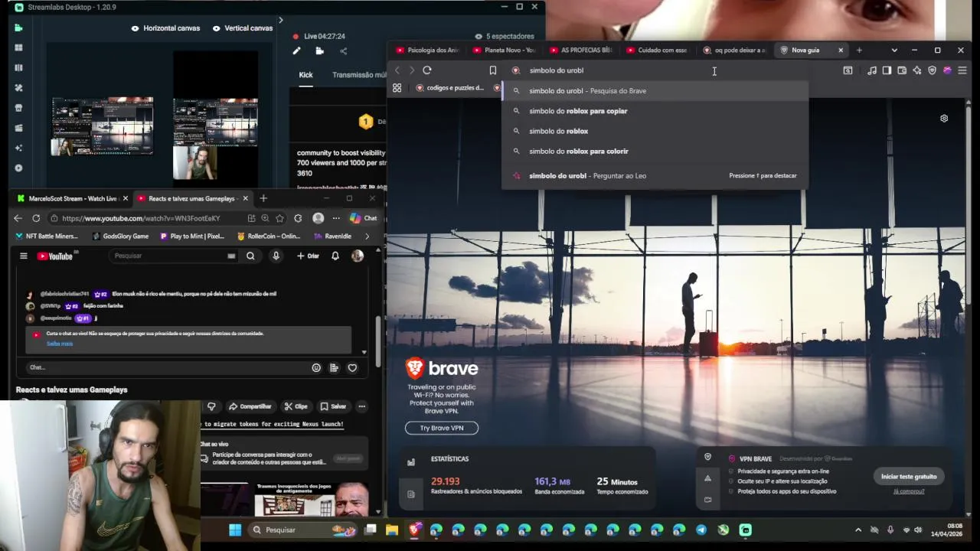Screen dimensions: 980x551
Task: Open Streamlabs themes wand sidebar icon
Action: point(18,88)
